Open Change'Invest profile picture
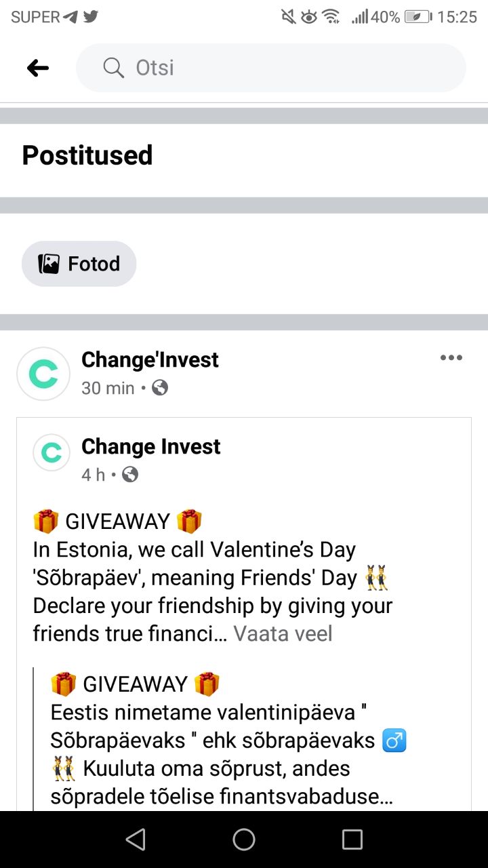Screen dimensions: 488x868 coord(43,374)
